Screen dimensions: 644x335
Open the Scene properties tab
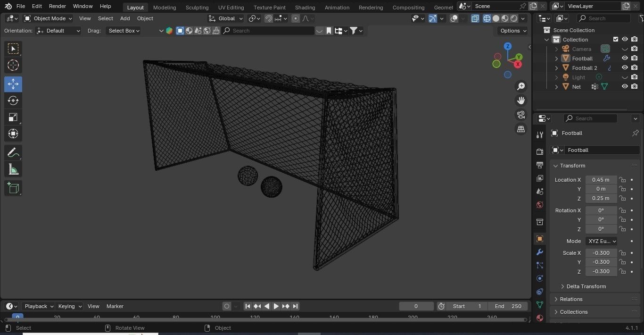pos(540,192)
